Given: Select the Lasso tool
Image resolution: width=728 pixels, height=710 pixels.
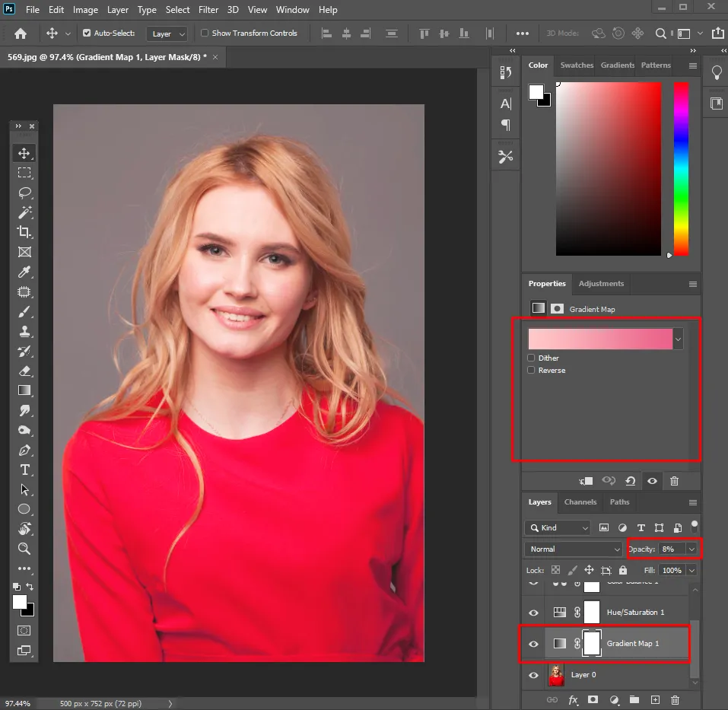Looking at the screenshot, I should point(24,193).
